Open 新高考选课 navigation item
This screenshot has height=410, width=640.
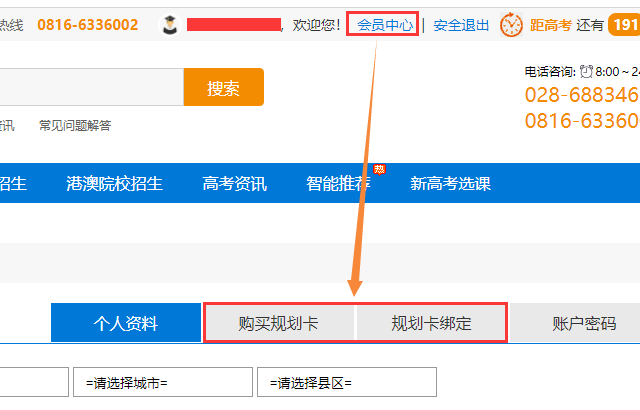click(450, 184)
